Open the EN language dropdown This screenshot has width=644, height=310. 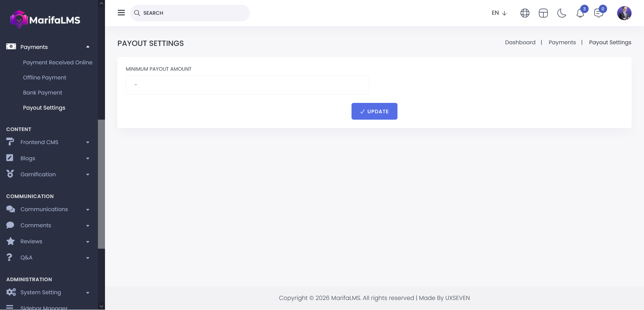coord(499,13)
